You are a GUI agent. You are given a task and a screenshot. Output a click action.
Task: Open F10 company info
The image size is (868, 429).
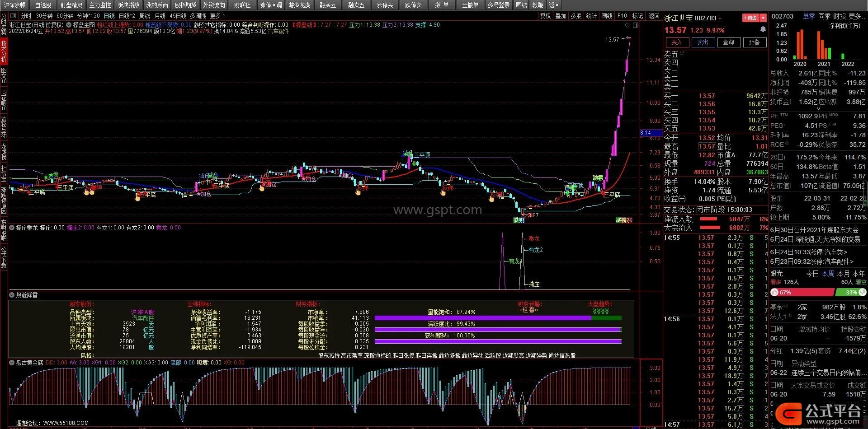[623, 16]
